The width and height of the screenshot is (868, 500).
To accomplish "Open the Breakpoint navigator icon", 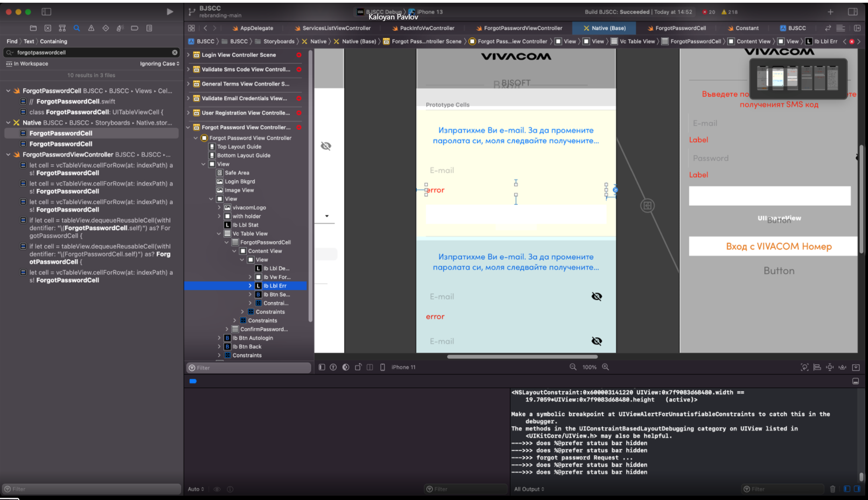I will pyautogui.click(x=135, y=28).
